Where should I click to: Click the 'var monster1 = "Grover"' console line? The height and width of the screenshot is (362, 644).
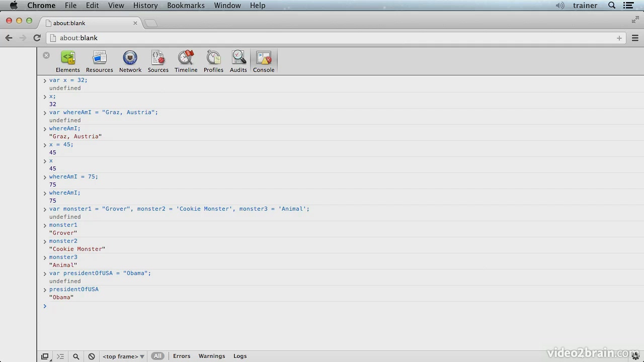(179, 209)
